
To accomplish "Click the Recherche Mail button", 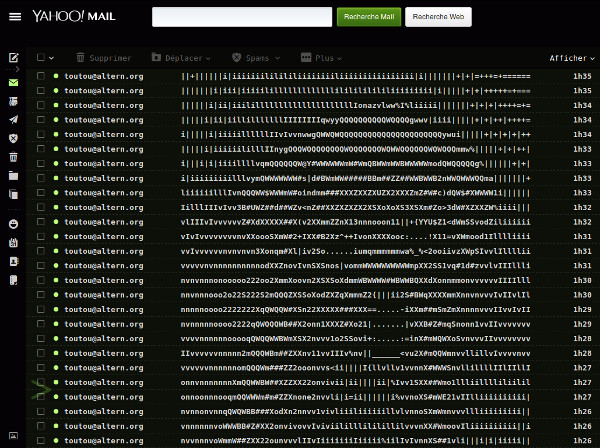I will (369, 17).
